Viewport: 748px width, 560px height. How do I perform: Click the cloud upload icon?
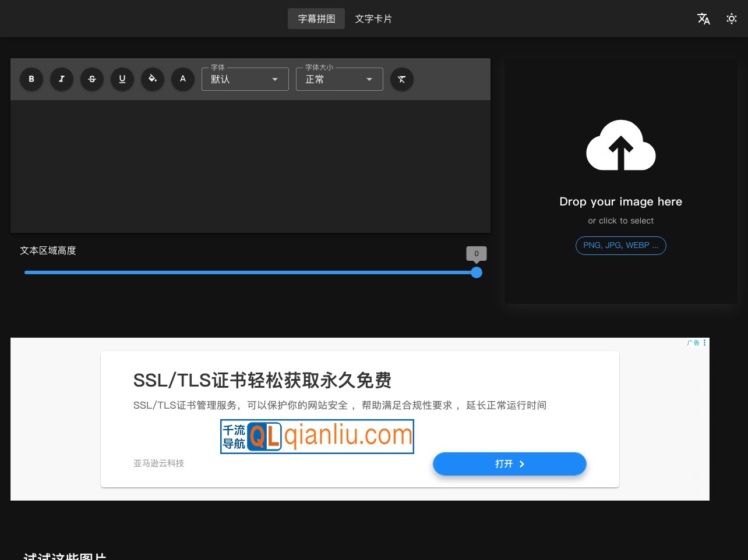click(x=621, y=145)
